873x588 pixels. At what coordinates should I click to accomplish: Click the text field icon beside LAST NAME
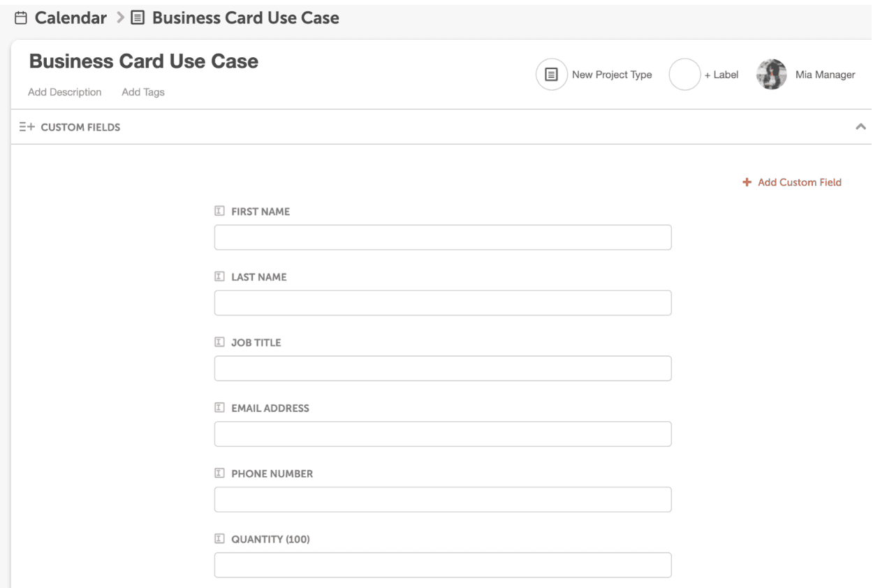click(x=219, y=277)
